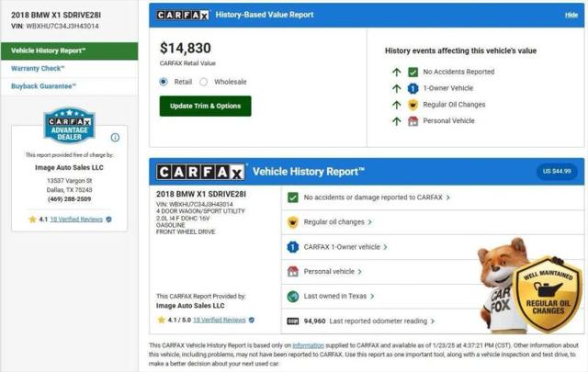Click the star icon beside sidebar 4.1 rating

[33, 219]
